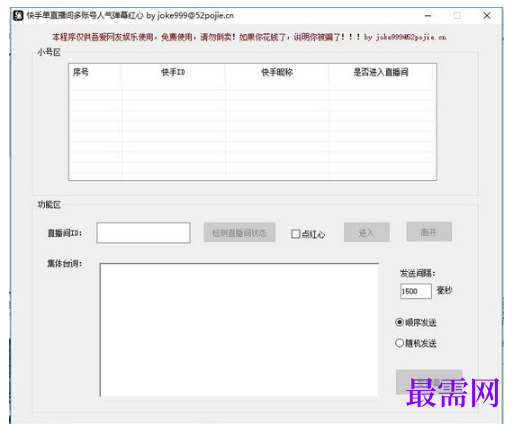
Task: Click the 序号 column header
Action: (x=95, y=72)
